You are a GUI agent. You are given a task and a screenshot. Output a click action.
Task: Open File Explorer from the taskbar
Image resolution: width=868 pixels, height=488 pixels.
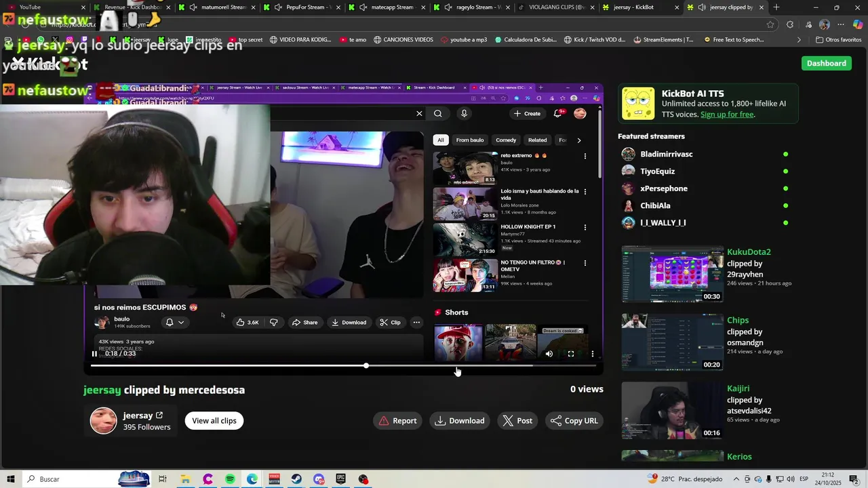[185, 479]
